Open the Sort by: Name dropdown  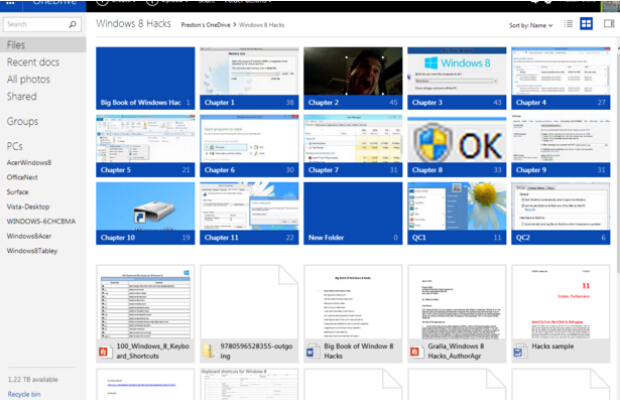coord(531,25)
